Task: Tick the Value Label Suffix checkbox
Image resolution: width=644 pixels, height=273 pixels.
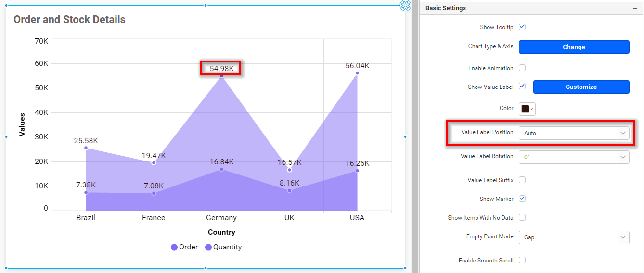Action: (522, 180)
